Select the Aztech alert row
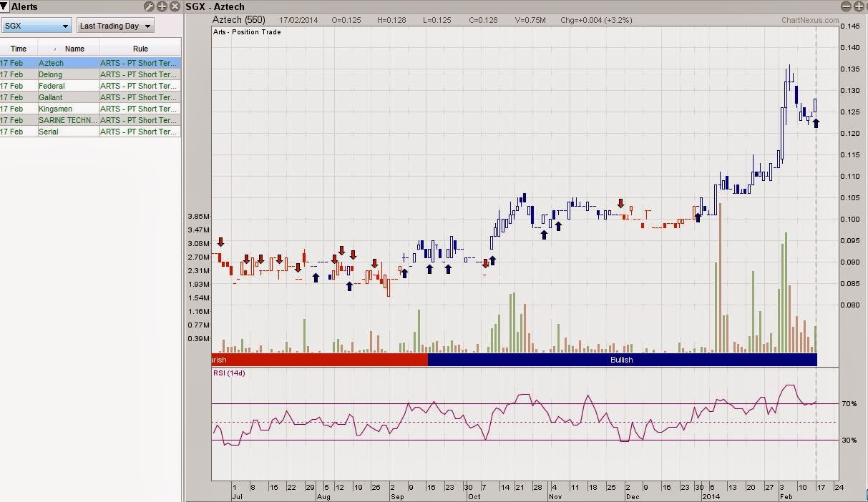 [90, 63]
